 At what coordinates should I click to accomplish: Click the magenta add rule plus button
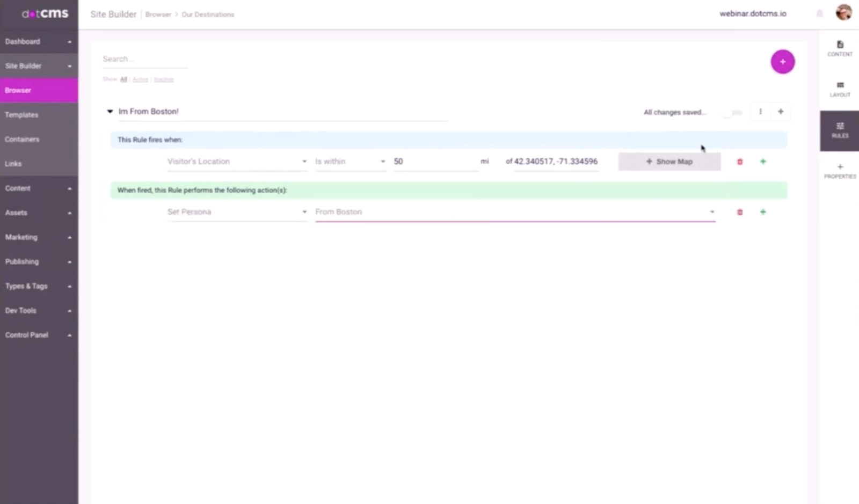782,62
